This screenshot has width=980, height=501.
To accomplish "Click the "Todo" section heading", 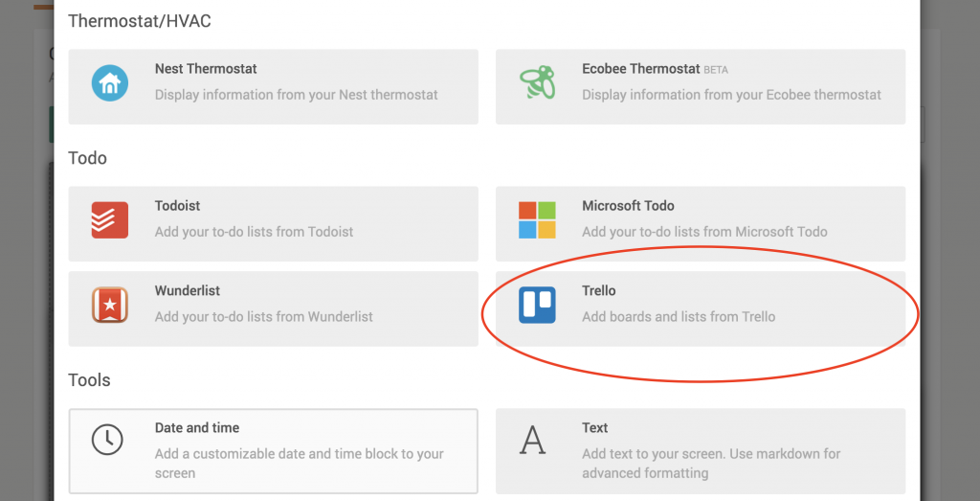I will [x=87, y=158].
